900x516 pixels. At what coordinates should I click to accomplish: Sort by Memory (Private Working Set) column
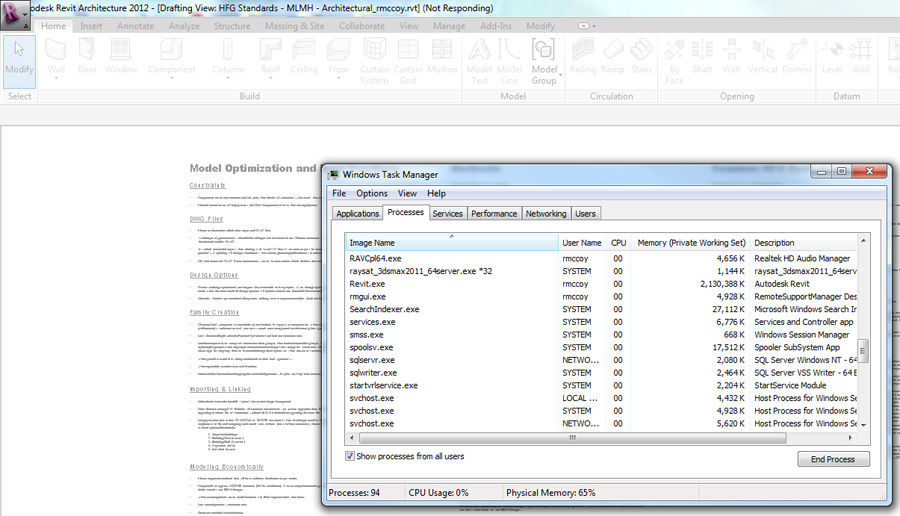pyautogui.click(x=691, y=243)
